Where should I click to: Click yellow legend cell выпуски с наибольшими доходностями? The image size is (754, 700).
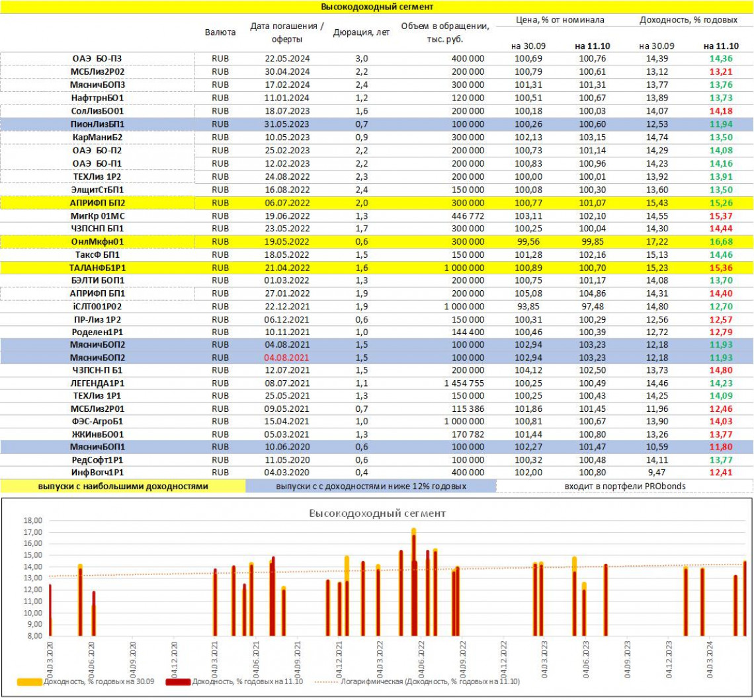point(123,486)
